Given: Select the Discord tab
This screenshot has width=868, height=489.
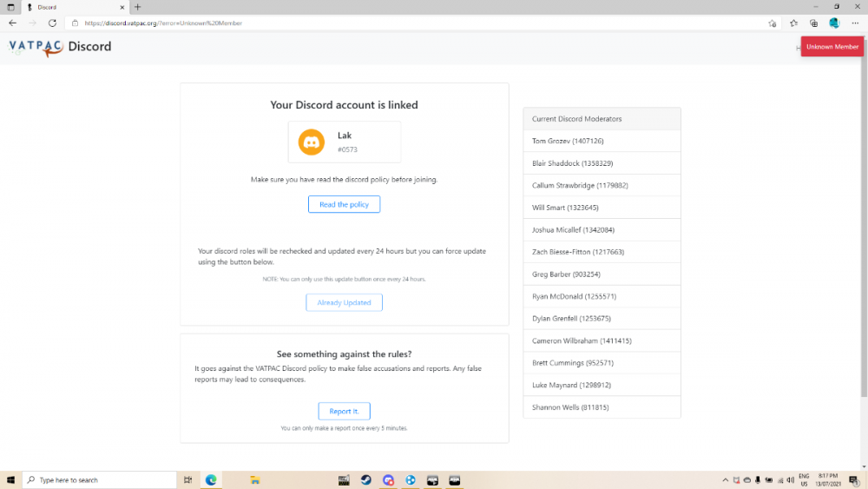Looking at the screenshot, I should [75, 7].
